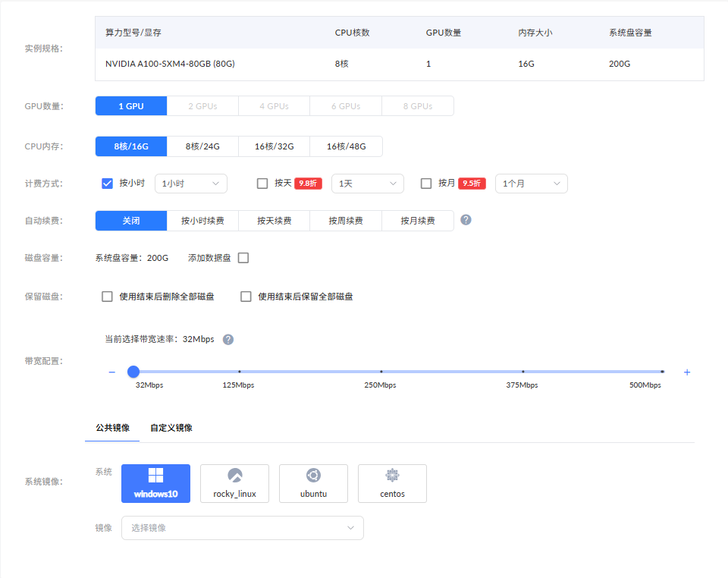Set auto-renewal to 按月续费

point(418,221)
